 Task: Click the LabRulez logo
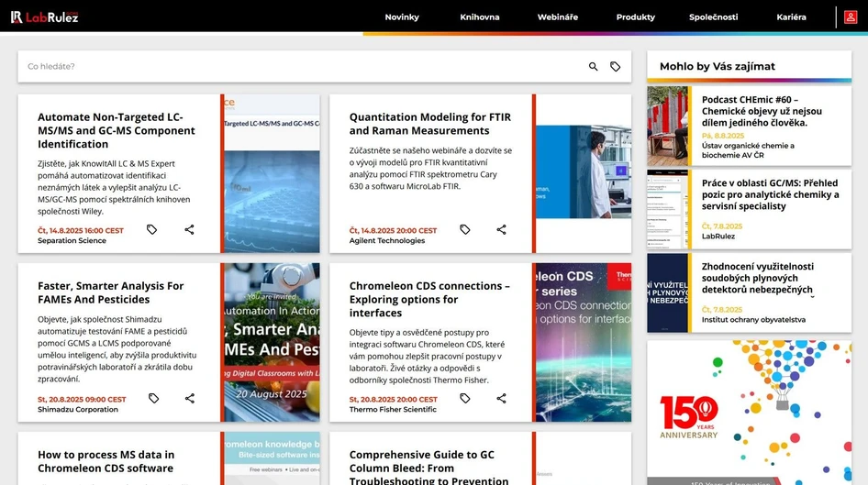(x=45, y=17)
